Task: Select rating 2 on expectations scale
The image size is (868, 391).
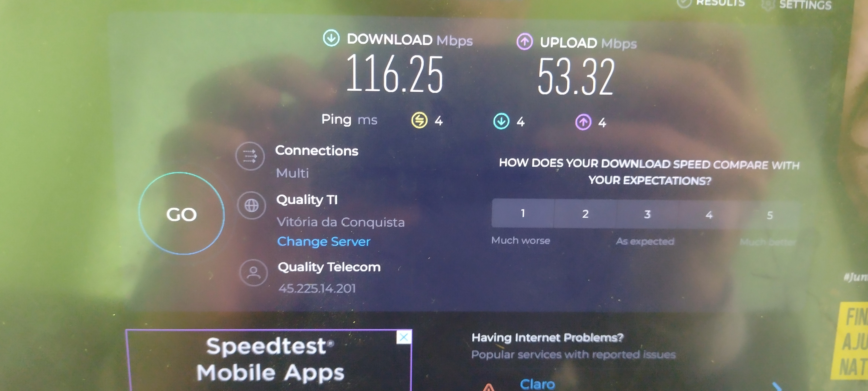Action: click(x=585, y=214)
